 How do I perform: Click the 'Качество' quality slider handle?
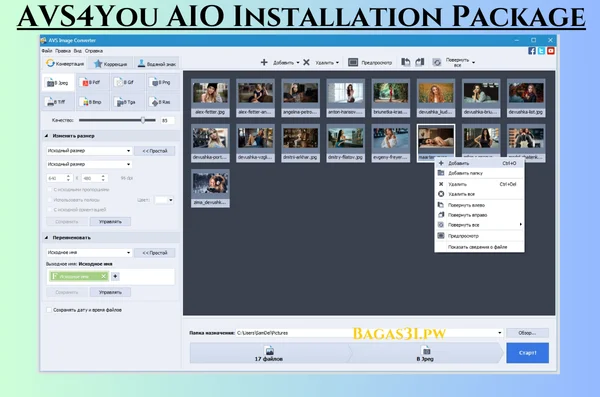tap(143, 120)
